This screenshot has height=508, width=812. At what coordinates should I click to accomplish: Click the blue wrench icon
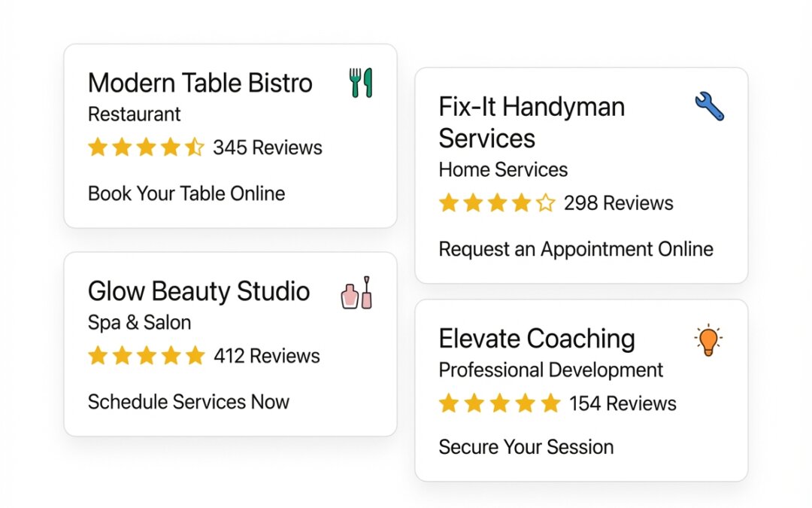click(709, 107)
